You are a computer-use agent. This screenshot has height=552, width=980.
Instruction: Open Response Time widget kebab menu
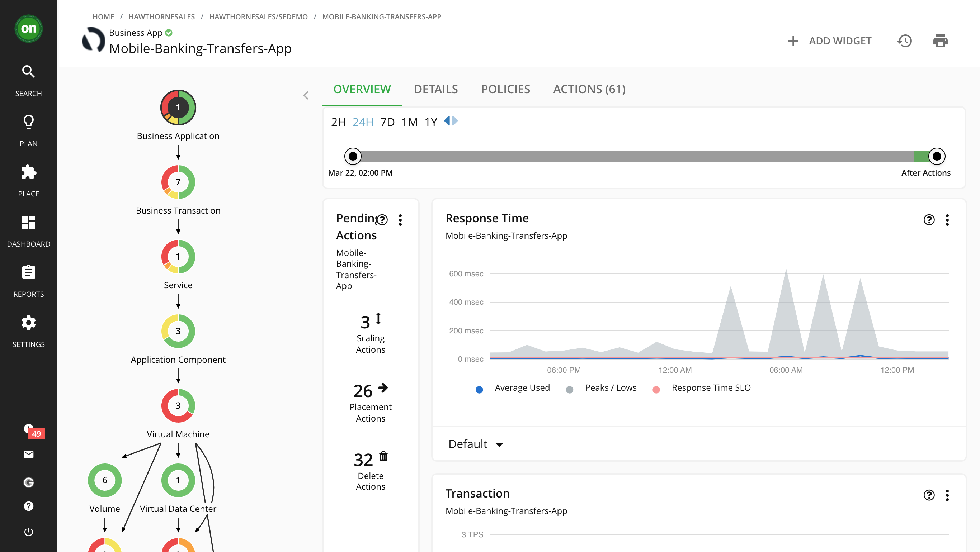947,220
